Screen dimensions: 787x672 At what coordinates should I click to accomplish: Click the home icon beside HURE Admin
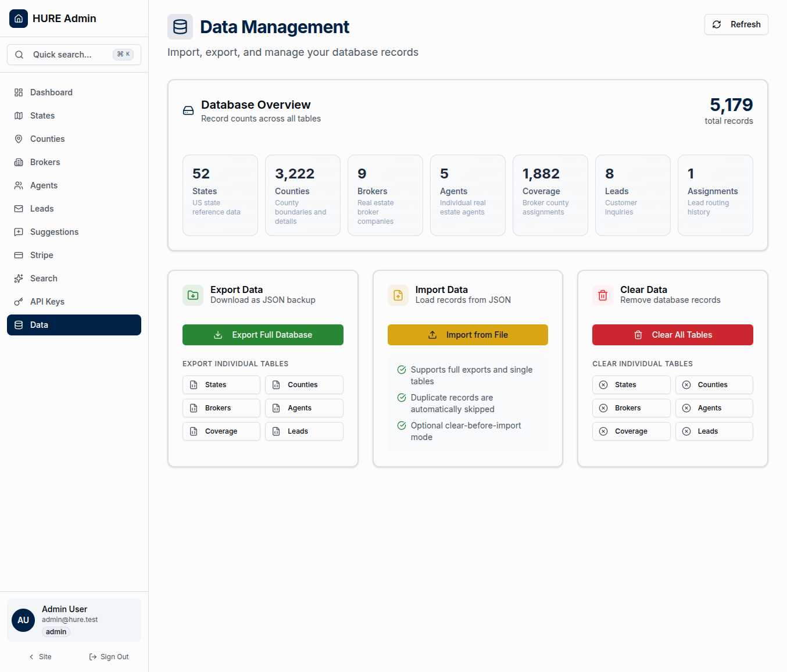click(x=18, y=18)
